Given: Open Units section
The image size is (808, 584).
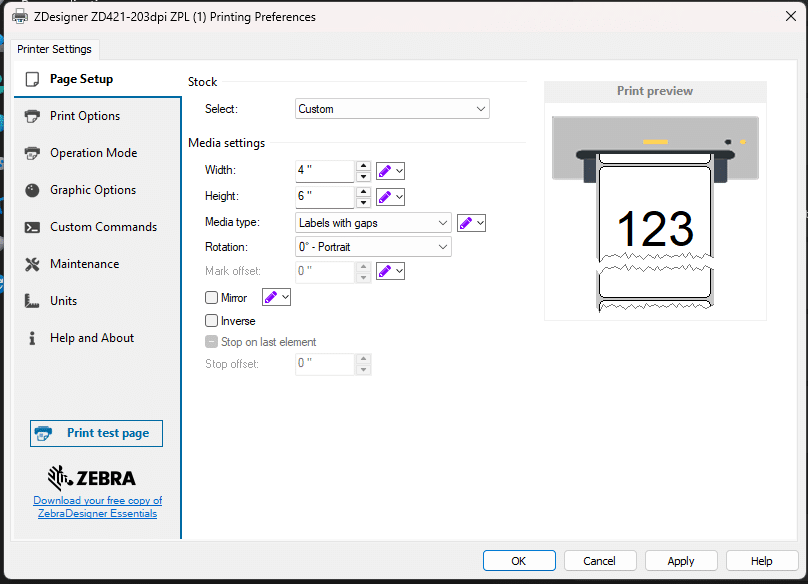Looking at the screenshot, I should (x=97, y=301).
